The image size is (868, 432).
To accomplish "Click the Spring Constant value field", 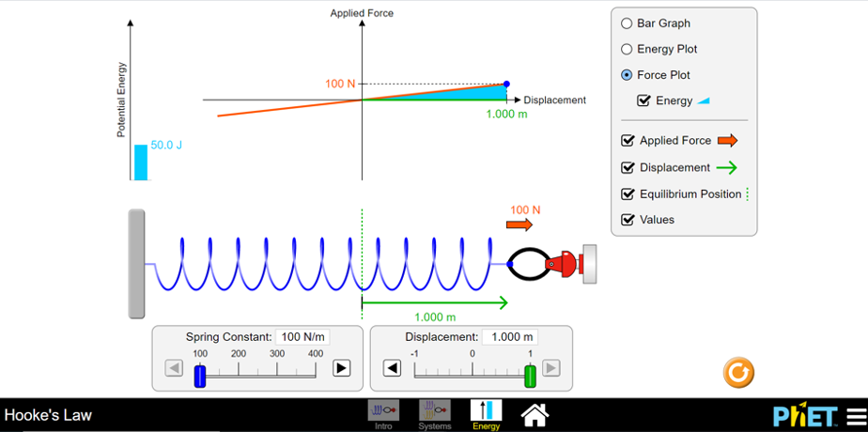I will [302, 337].
